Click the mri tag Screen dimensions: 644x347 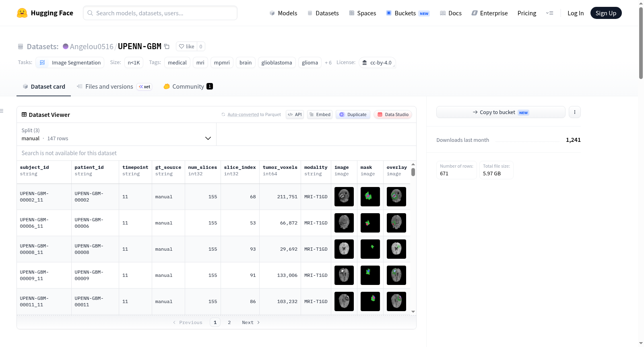point(200,62)
